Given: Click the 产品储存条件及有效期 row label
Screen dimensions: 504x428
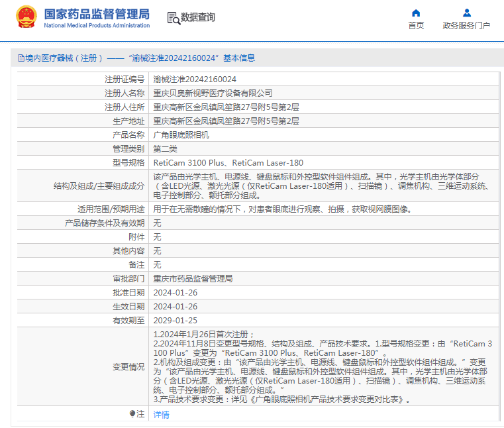Looking at the screenshot, I should tap(105, 223).
